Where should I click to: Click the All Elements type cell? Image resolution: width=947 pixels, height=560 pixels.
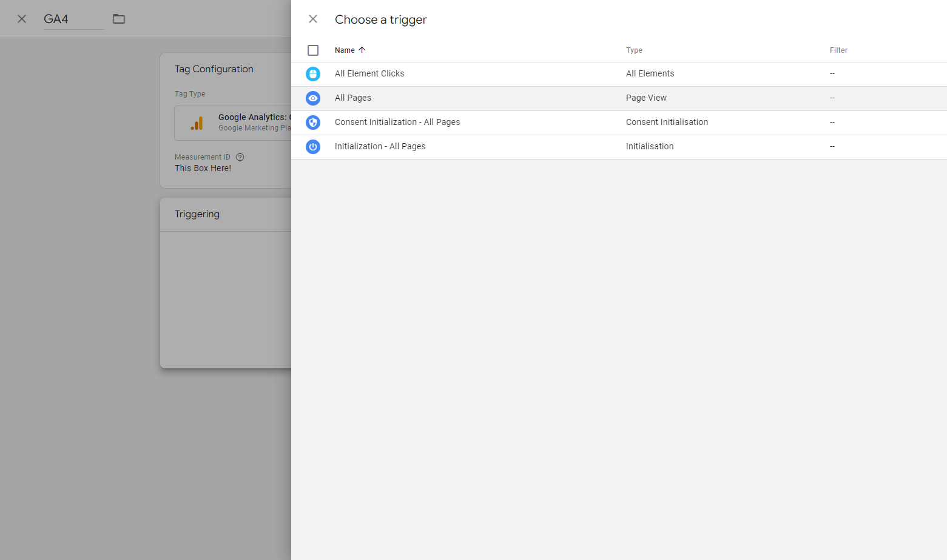(x=650, y=73)
